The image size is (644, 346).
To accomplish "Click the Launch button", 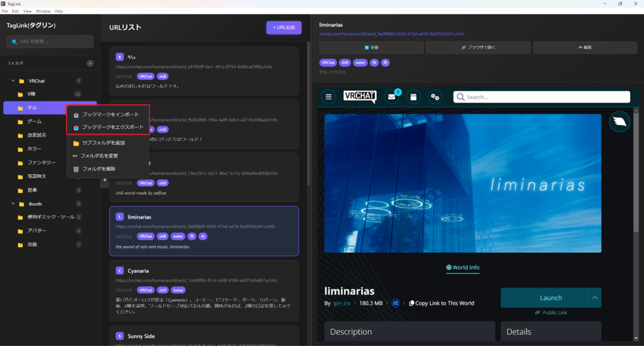I will pyautogui.click(x=544, y=298).
